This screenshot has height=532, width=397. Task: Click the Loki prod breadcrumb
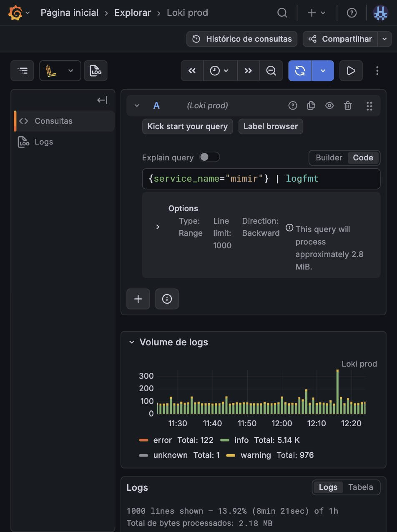coord(187,13)
